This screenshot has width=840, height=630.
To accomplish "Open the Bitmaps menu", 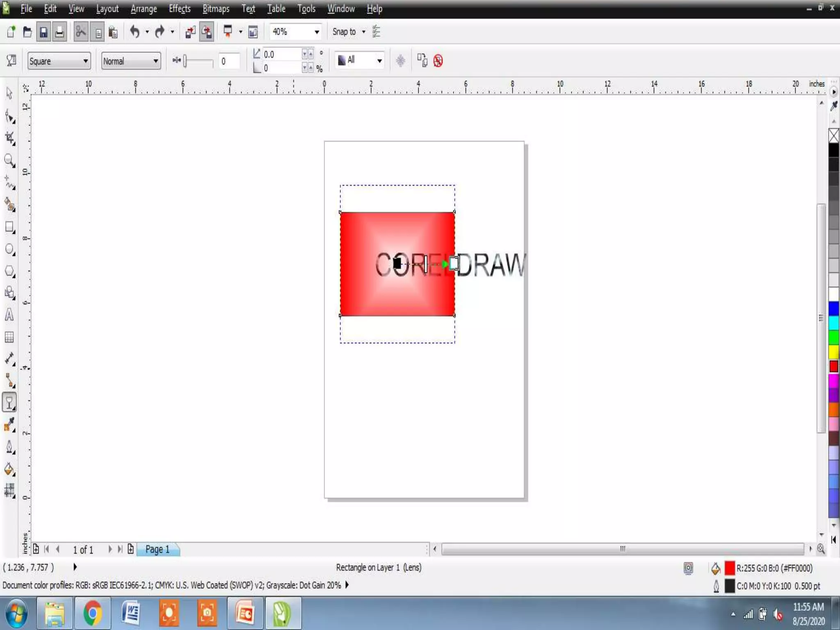I will [216, 9].
